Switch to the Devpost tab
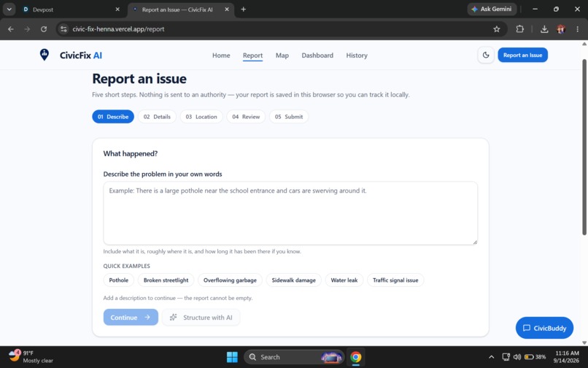This screenshot has width=588, height=368. 71,9
